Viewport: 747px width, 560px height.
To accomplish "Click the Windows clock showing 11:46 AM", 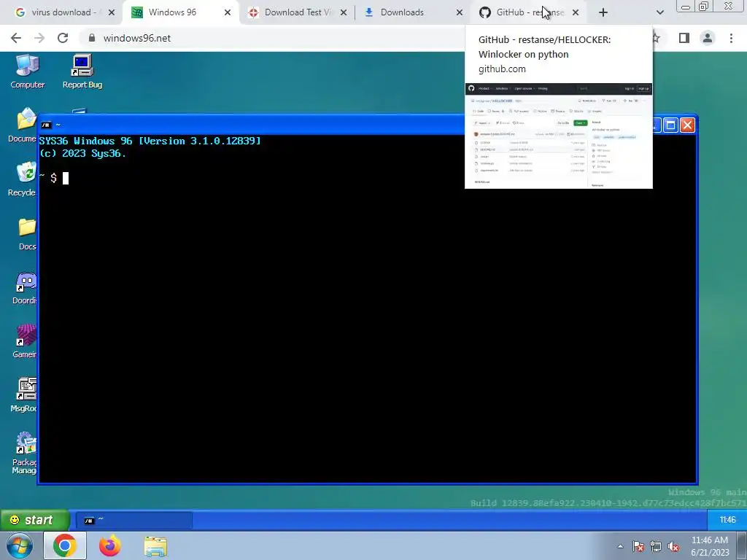I will click(710, 546).
